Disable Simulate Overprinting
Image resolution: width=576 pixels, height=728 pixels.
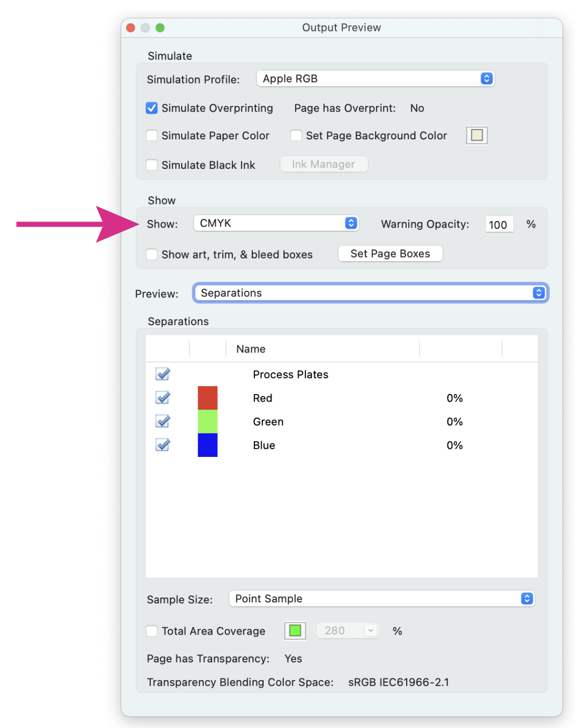coord(151,108)
